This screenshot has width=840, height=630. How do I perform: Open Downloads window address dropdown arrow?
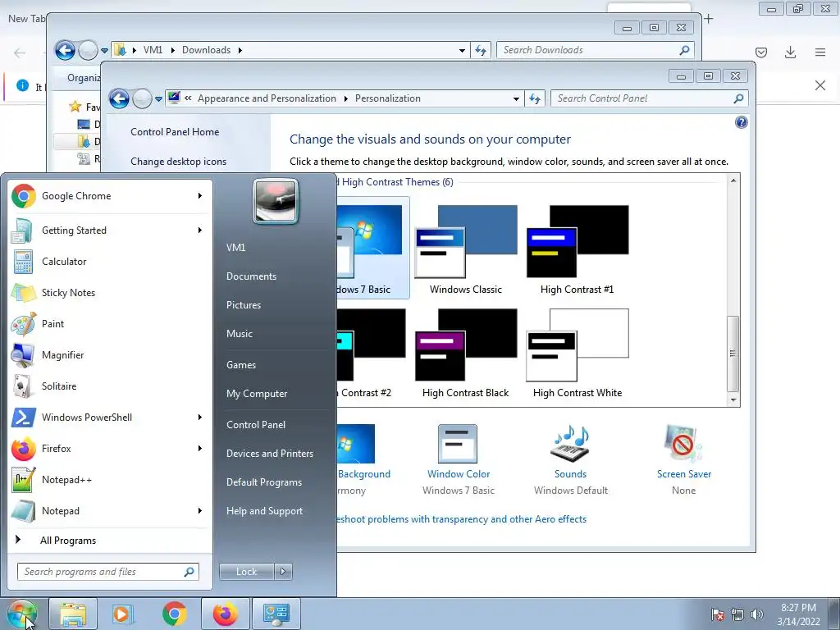click(x=462, y=50)
